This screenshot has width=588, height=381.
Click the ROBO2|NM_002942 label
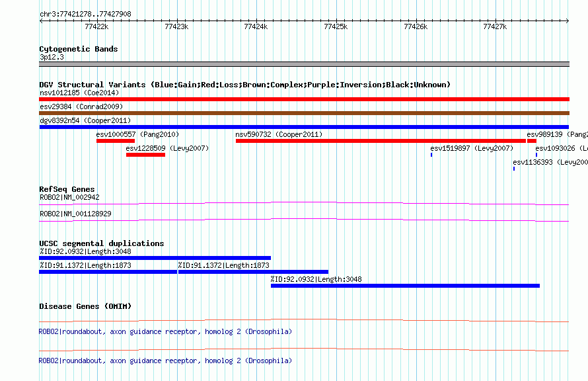point(69,197)
